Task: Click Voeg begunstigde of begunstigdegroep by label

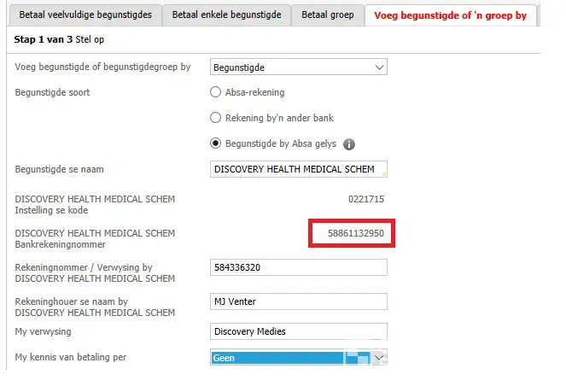Action: [102, 67]
